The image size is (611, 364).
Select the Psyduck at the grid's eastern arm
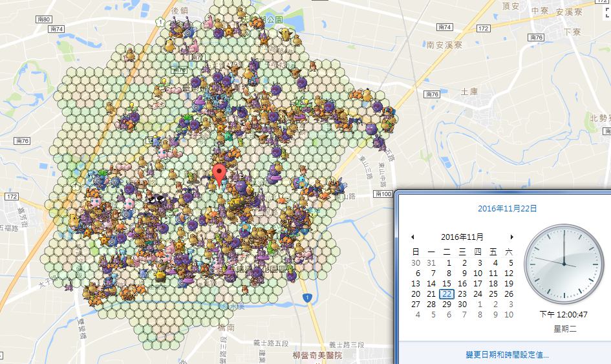point(367,94)
